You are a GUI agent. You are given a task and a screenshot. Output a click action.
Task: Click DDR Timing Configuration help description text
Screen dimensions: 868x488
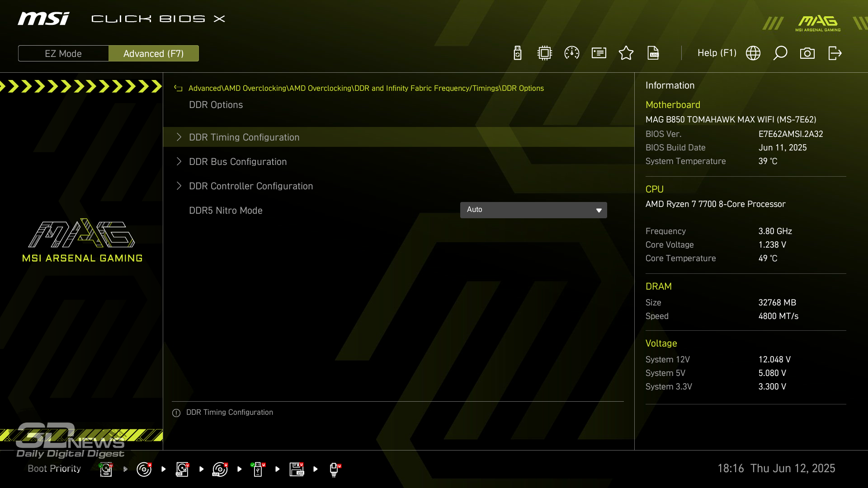pos(230,413)
